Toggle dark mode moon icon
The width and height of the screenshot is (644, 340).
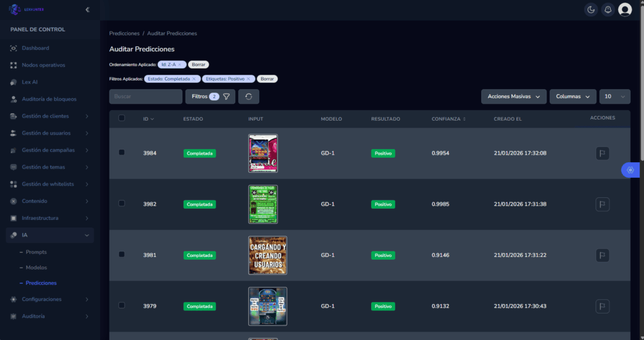click(591, 9)
